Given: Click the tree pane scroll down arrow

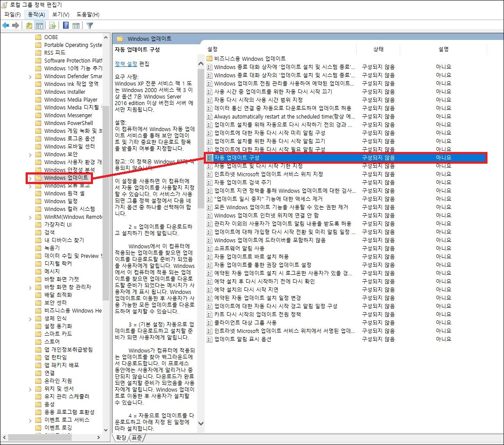Looking at the screenshot, I should click(106, 430).
